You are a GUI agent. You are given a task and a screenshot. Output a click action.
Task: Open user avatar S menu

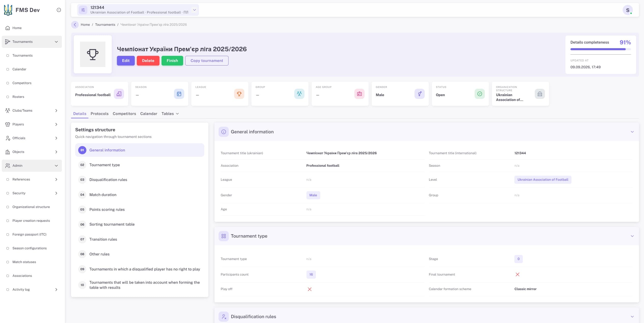click(x=628, y=10)
